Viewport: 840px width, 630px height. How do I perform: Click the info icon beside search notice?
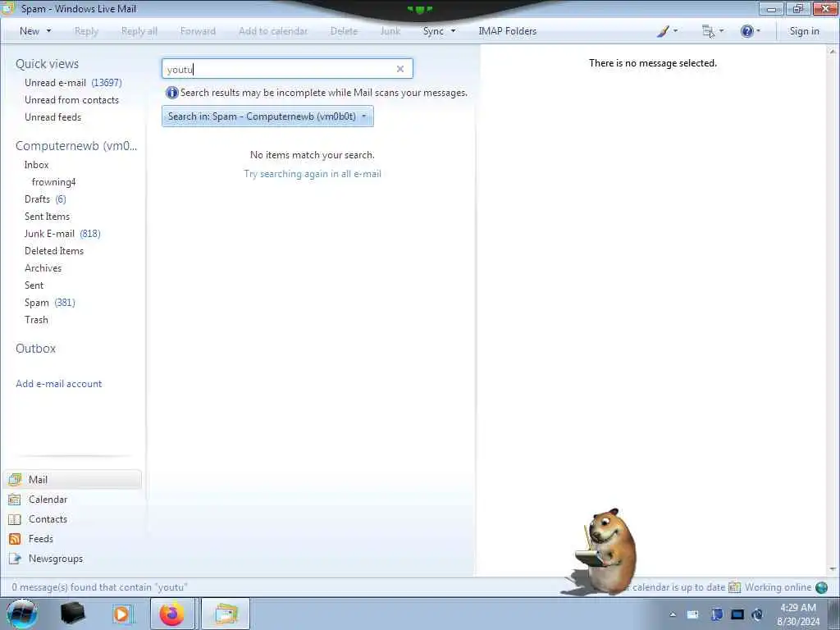(x=172, y=93)
